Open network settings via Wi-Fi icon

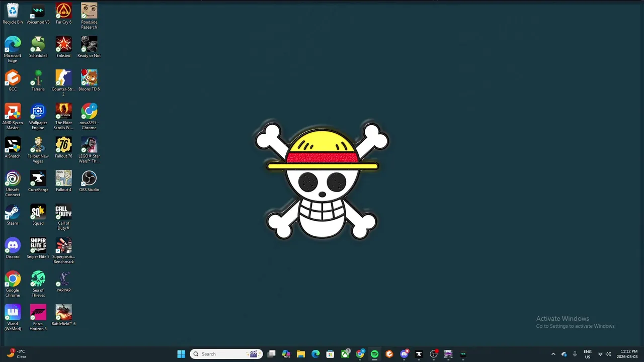(600, 354)
